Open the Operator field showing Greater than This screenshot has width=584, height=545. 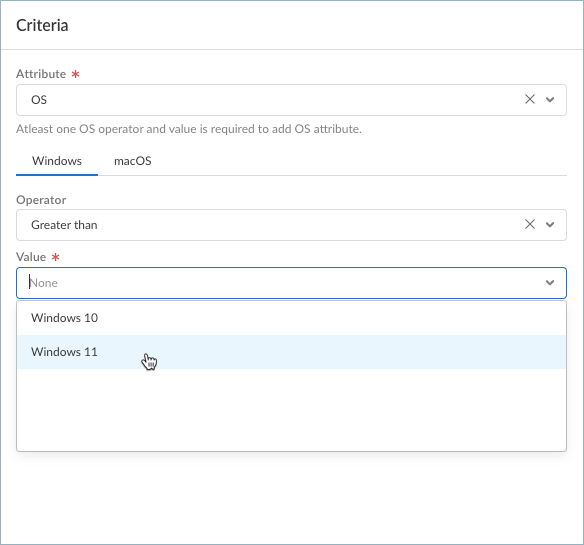(291, 225)
